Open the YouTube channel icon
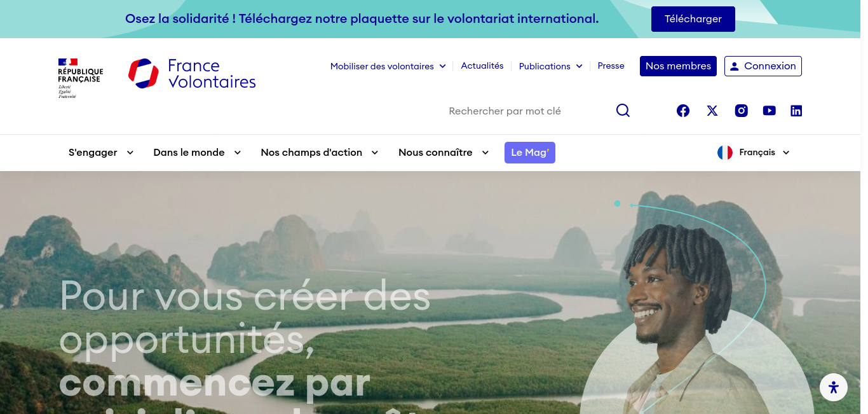The height and width of the screenshot is (414, 868). (770, 111)
